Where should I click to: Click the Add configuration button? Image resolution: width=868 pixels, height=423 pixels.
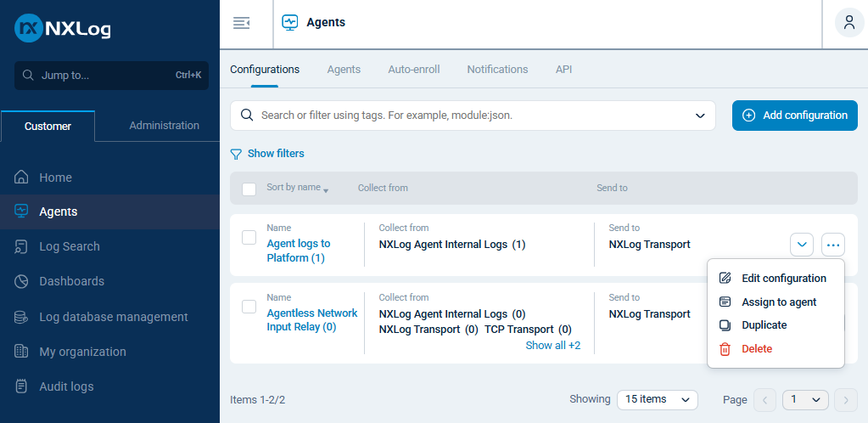coord(794,116)
